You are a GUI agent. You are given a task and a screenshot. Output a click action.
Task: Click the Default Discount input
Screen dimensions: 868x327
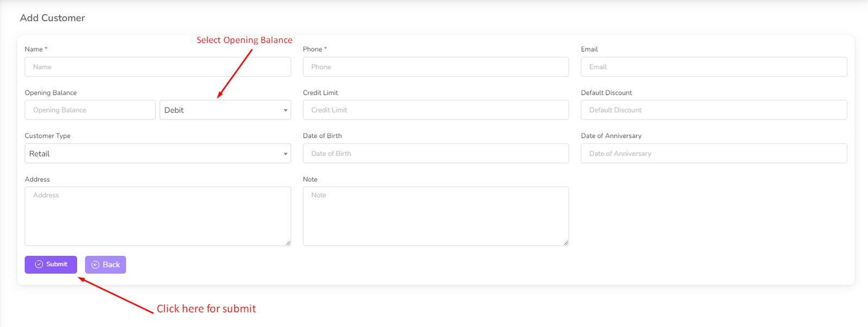tap(713, 110)
